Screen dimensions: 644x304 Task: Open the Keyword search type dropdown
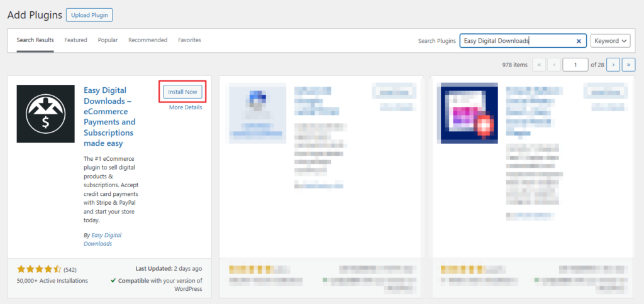pyautogui.click(x=610, y=41)
